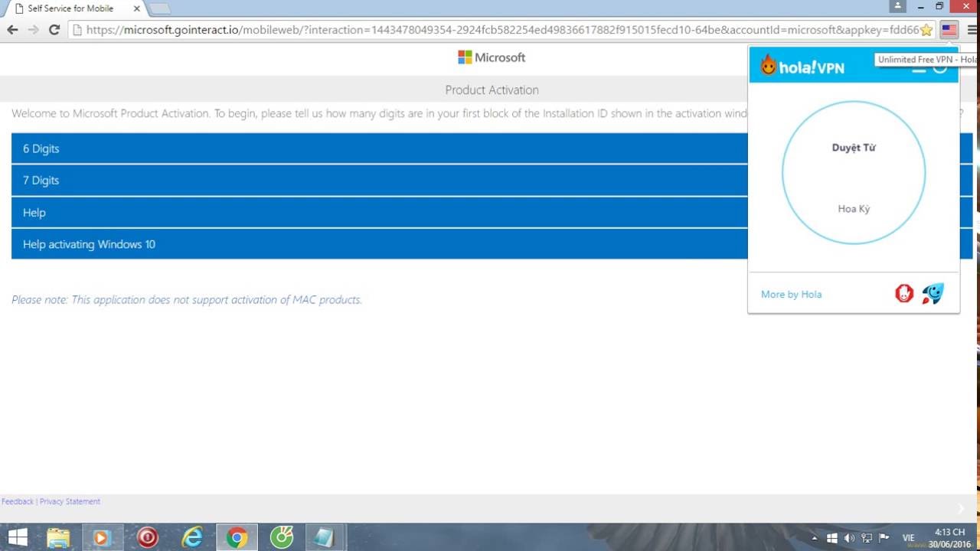Show hidden system tray icons
The width and height of the screenshot is (980, 551).
815,538
